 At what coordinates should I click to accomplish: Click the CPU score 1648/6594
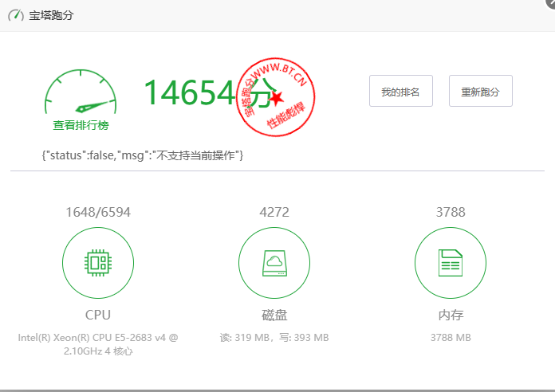pyautogui.click(x=98, y=212)
